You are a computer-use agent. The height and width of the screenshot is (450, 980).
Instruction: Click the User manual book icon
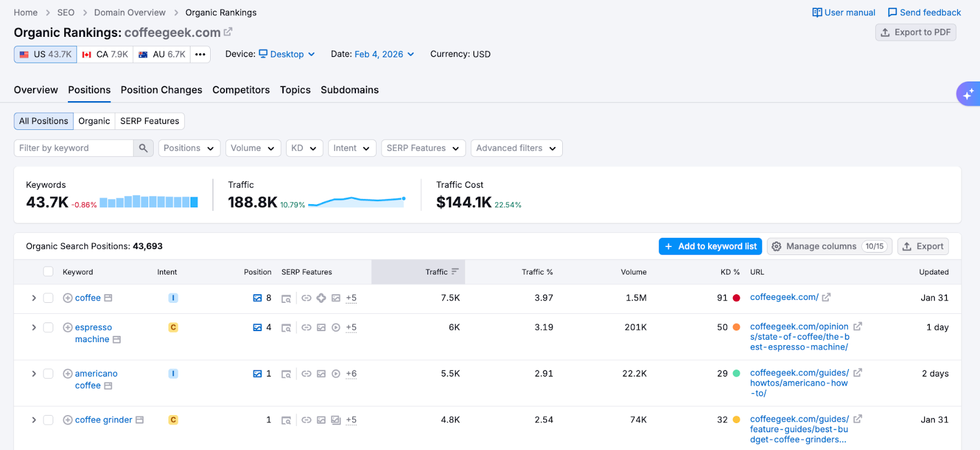point(817,12)
